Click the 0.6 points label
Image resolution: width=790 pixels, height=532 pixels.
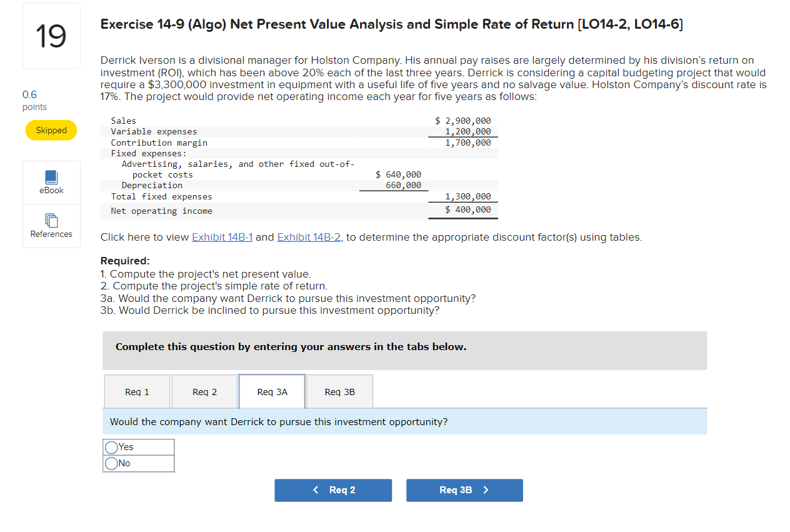click(x=34, y=101)
